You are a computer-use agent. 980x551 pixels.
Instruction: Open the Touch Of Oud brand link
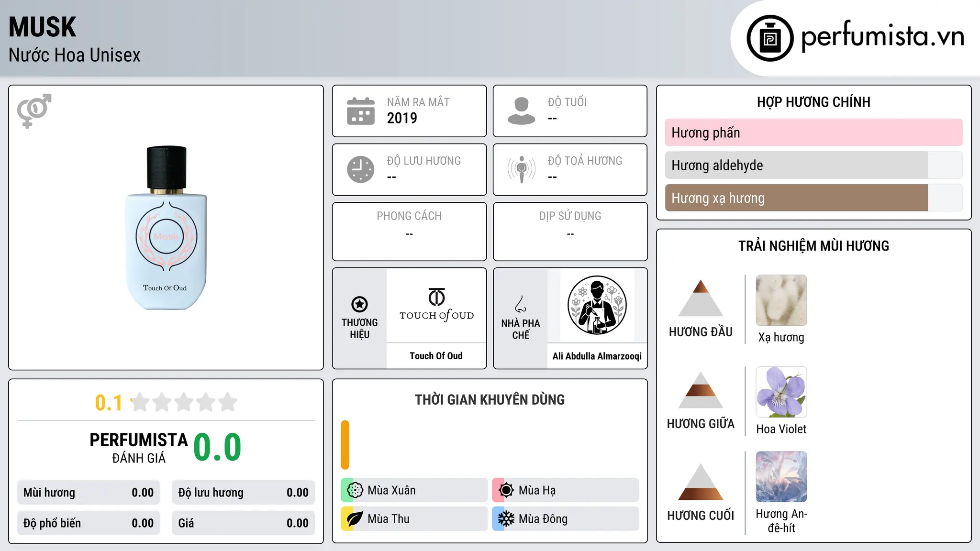click(x=436, y=356)
